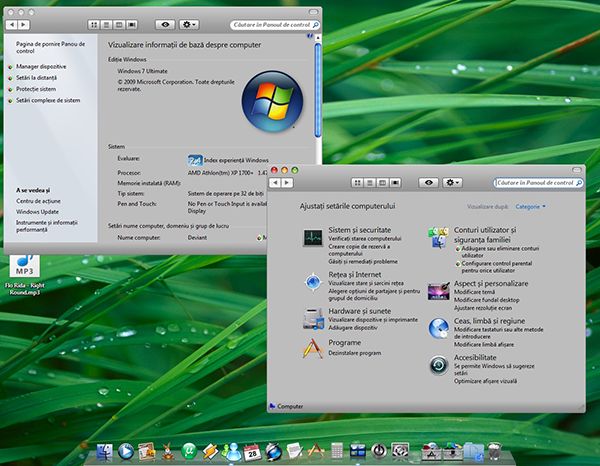Image resolution: width=600 pixels, height=466 pixels.
Task: Open Setări complexe de sistem link
Action: 48,100
